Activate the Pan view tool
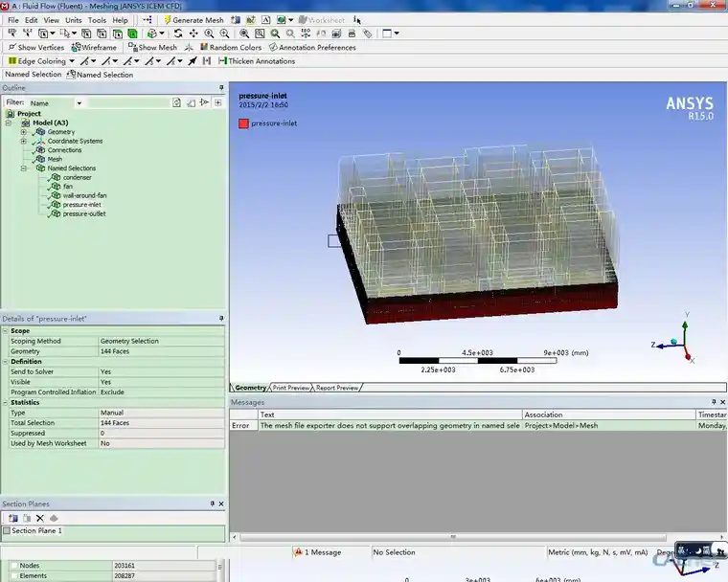Viewport: 728px width, 582px height. coord(193,34)
